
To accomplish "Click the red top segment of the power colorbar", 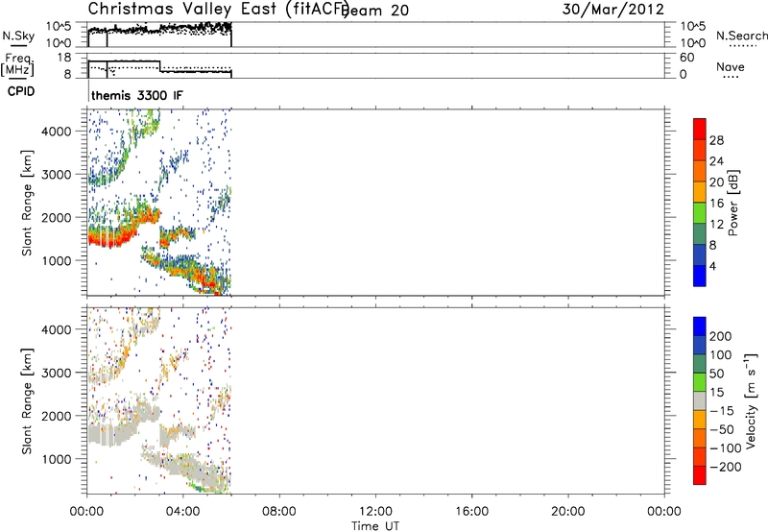I will pos(700,130).
